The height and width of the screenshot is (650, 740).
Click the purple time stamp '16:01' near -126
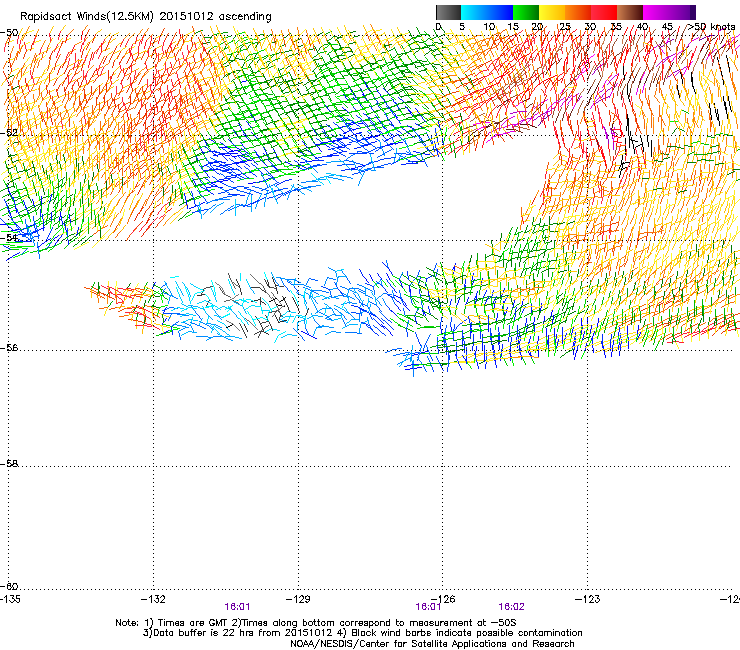pos(428,607)
